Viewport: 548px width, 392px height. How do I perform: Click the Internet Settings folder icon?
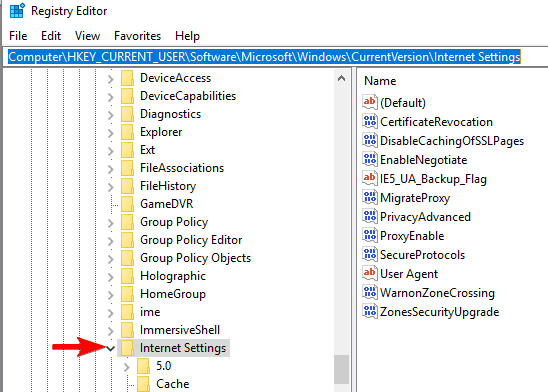point(128,348)
